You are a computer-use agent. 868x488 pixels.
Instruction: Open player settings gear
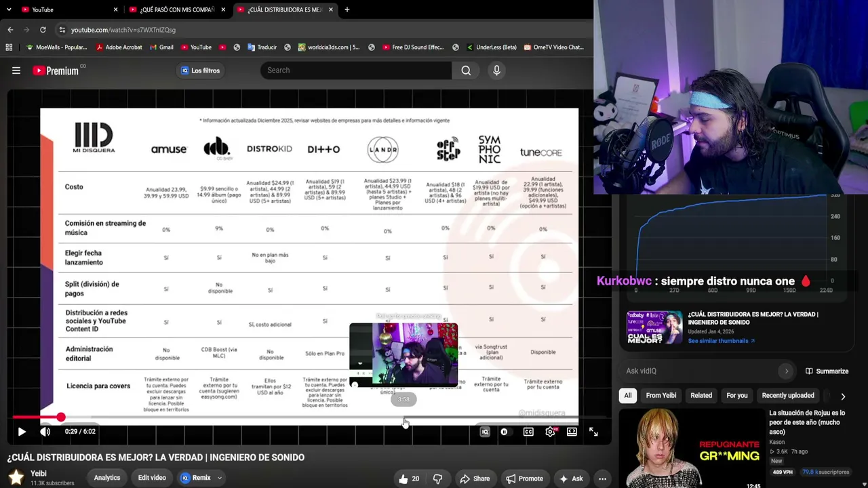[550, 432]
